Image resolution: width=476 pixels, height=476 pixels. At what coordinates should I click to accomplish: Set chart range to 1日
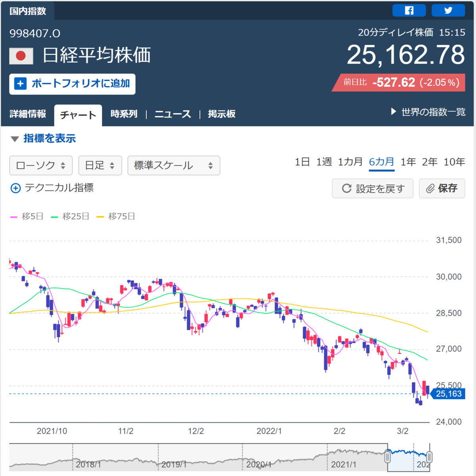[302, 162]
